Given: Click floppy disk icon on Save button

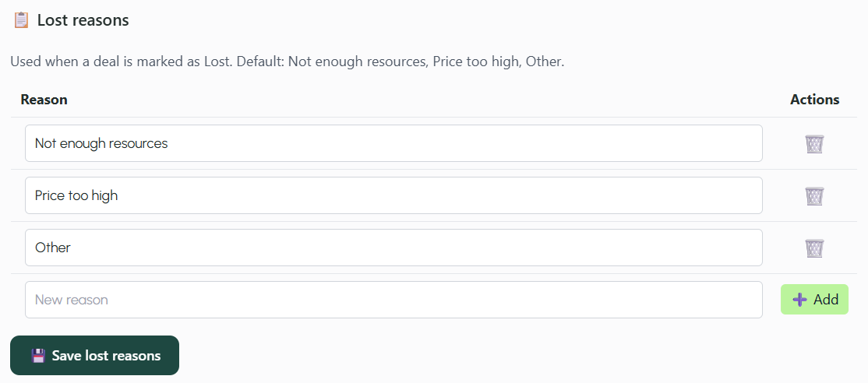Looking at the screenshot, I should click(x=38, y=356).
